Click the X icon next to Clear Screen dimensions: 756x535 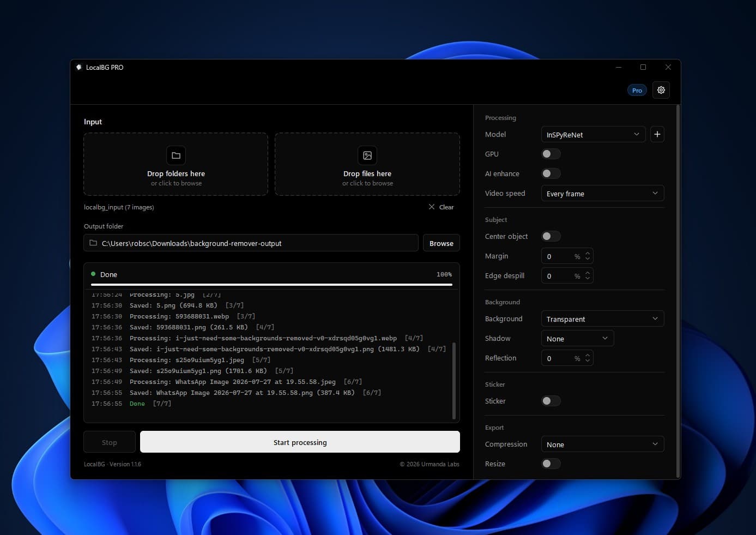(432, 207)
